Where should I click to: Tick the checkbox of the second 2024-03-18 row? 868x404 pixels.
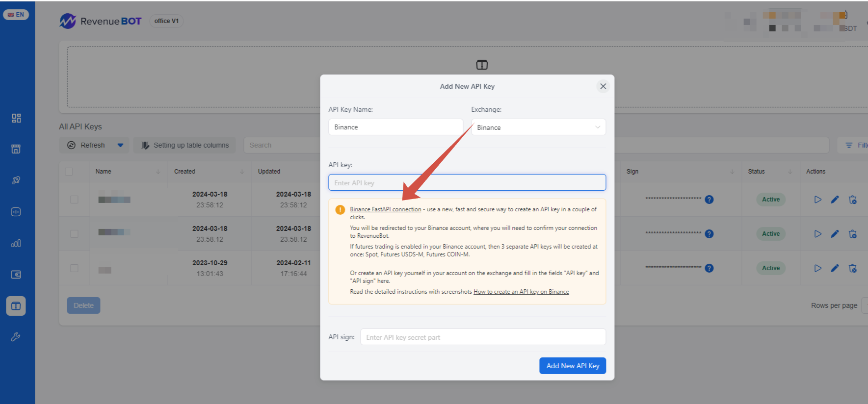[x=74, y=234]
